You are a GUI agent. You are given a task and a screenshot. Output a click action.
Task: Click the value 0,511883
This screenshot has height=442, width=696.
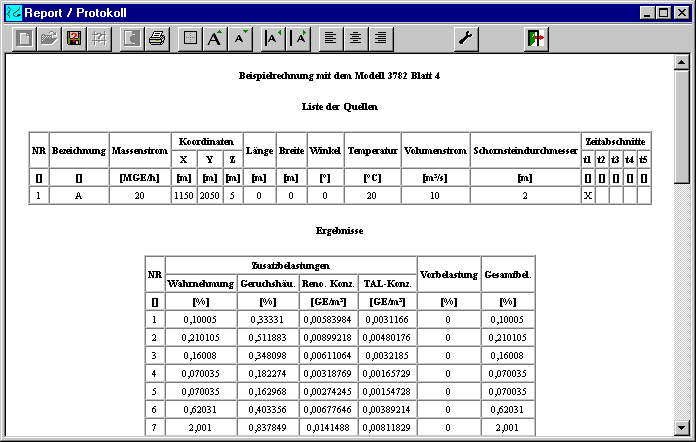pyautogui.click(x=267, y=338)
